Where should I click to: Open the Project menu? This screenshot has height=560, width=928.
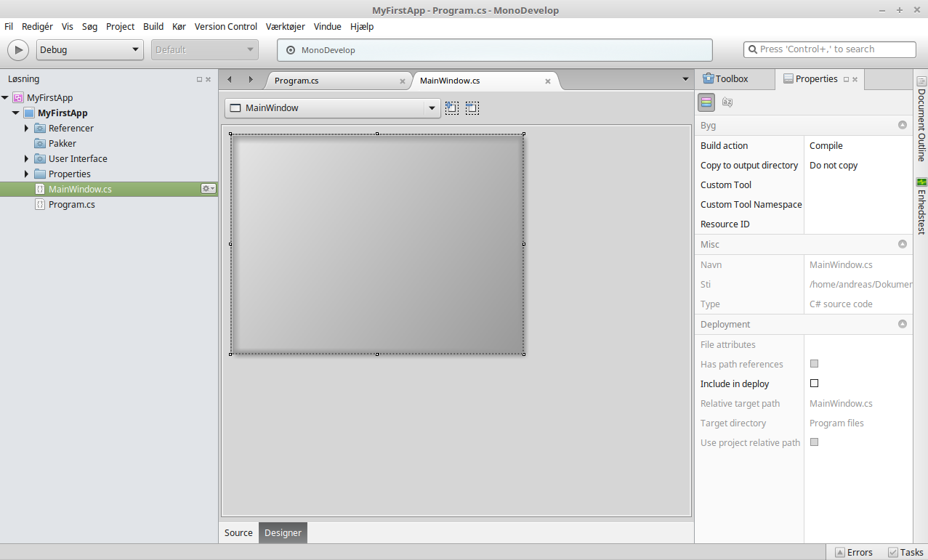point(121,26)
